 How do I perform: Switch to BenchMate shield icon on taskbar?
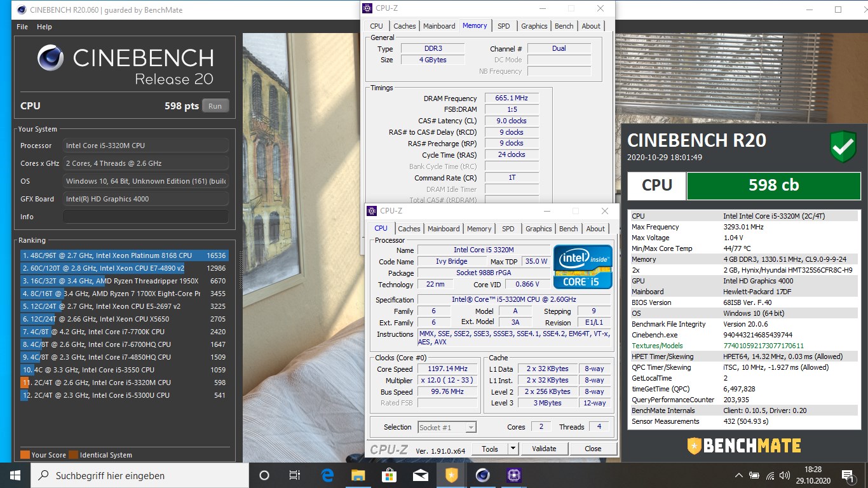tap(451, 475)
